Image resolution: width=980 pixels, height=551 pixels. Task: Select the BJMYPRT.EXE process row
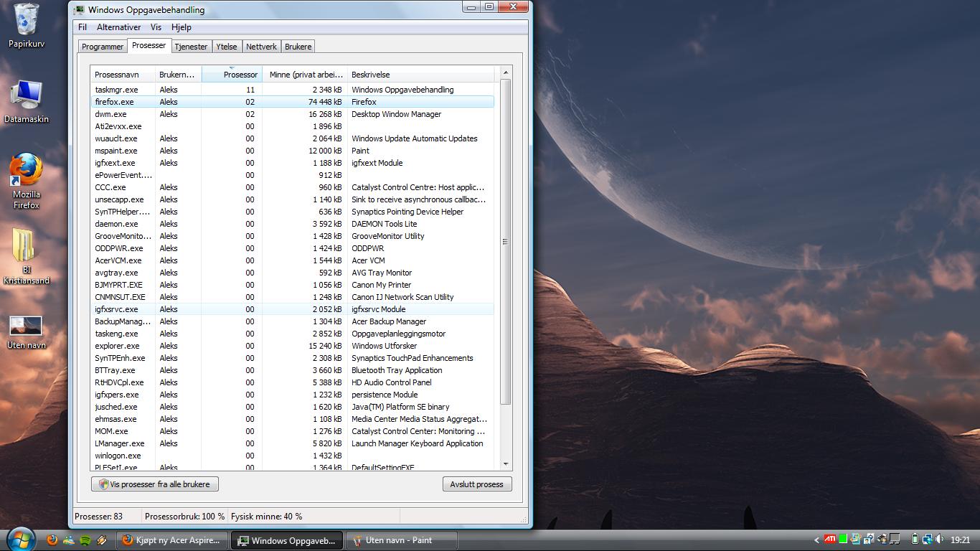tap(293, 285)
